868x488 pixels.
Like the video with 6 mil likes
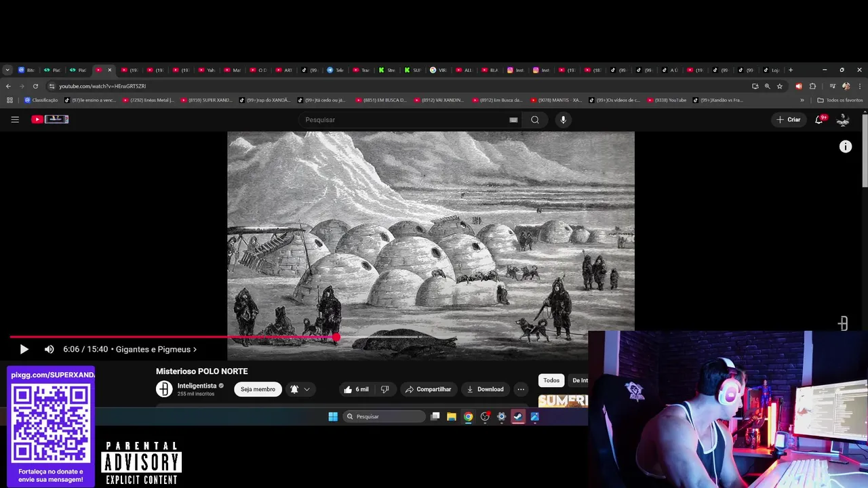pos(357,389)
